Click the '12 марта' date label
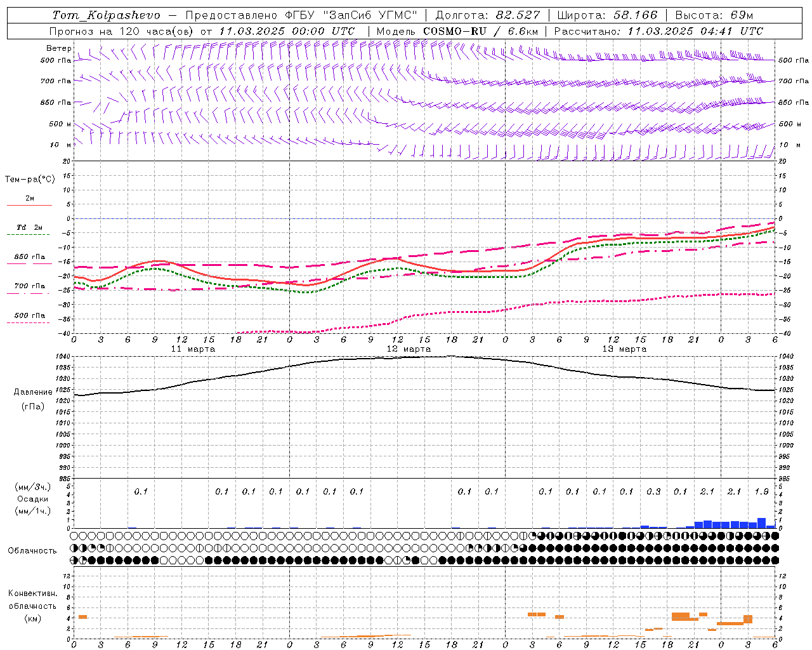Viewport: 812px width, 650px height. coord(409,349)
